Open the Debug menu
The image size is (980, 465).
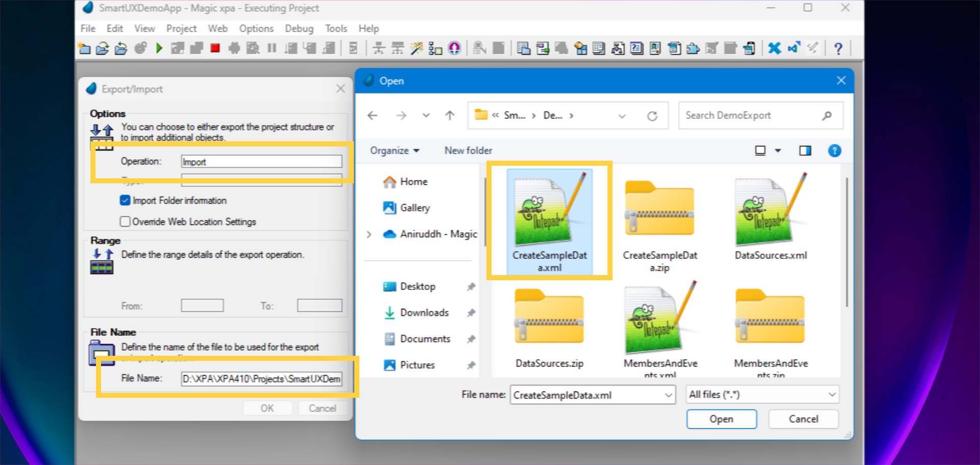299,29
